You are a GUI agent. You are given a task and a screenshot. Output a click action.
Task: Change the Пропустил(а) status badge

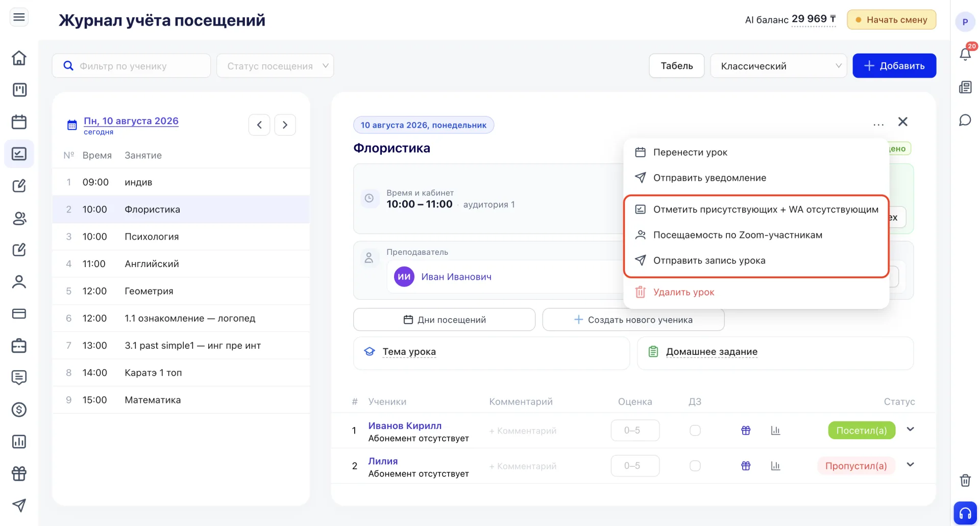(856, 466)
